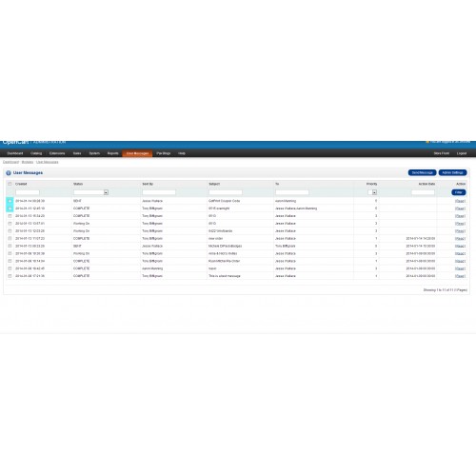This screenshot has height=476, width=476.
Task: Uncheck the first highlighted message row checkbox
Action: point(10,201)
